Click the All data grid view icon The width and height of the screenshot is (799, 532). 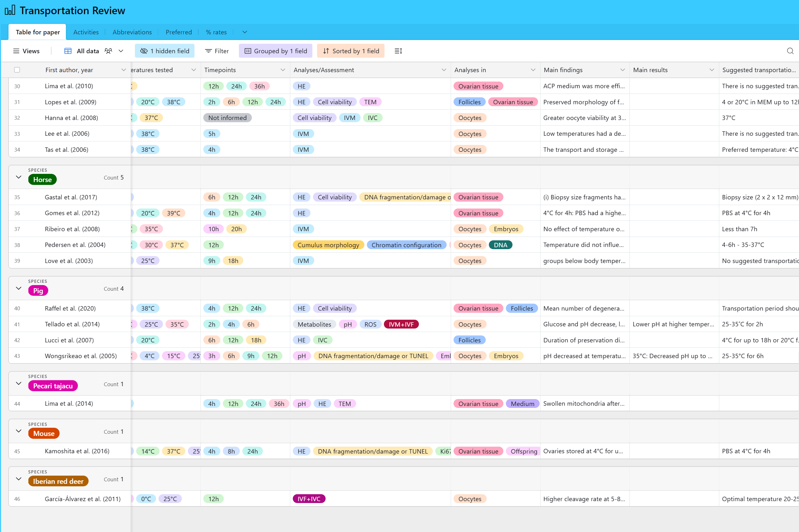click(68, 51)
